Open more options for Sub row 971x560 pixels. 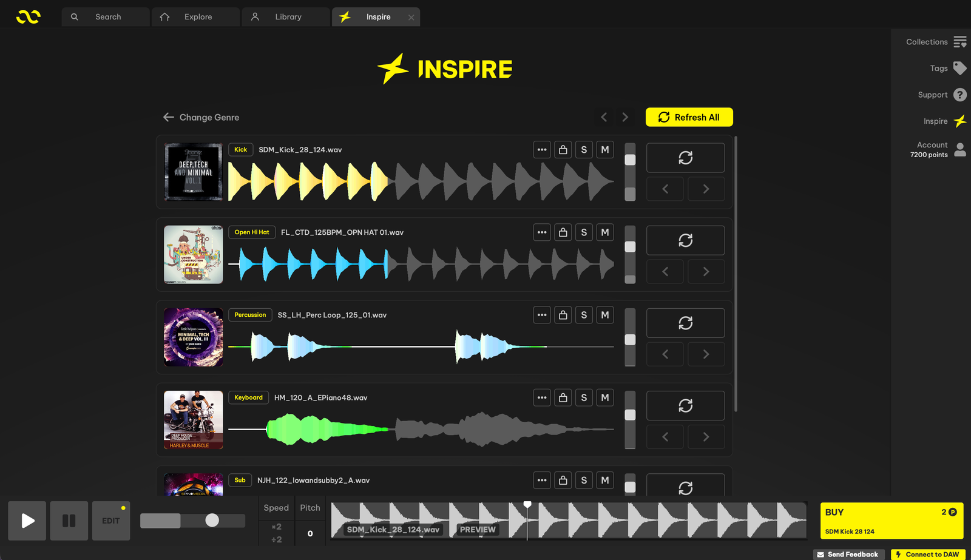point(542,480)
